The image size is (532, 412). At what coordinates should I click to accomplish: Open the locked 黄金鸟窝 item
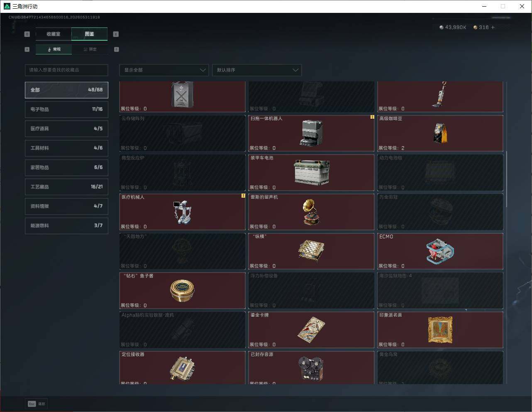[440, 368]
